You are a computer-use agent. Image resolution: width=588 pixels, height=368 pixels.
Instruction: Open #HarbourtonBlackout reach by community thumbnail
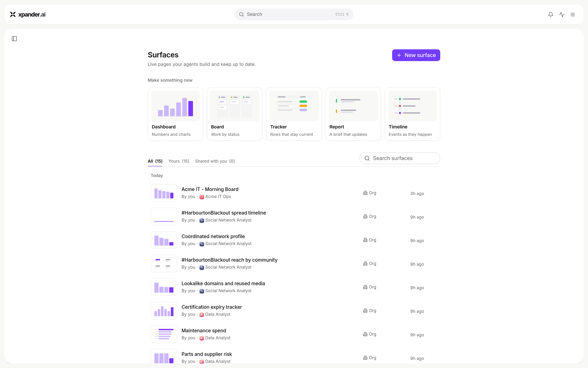tap(164, 264)
